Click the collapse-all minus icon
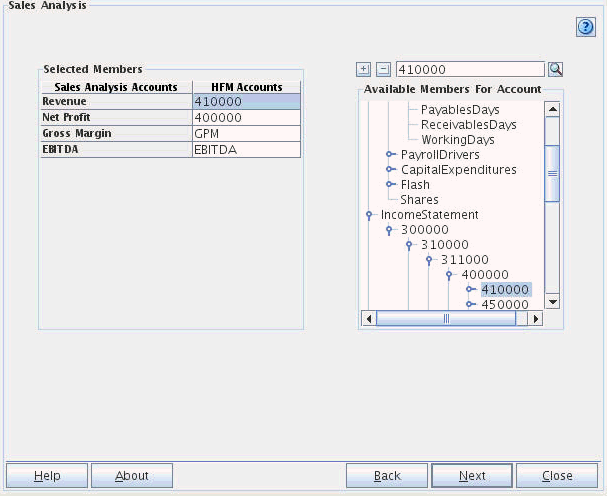The image size is (607, 496). [x=383, y=70]
